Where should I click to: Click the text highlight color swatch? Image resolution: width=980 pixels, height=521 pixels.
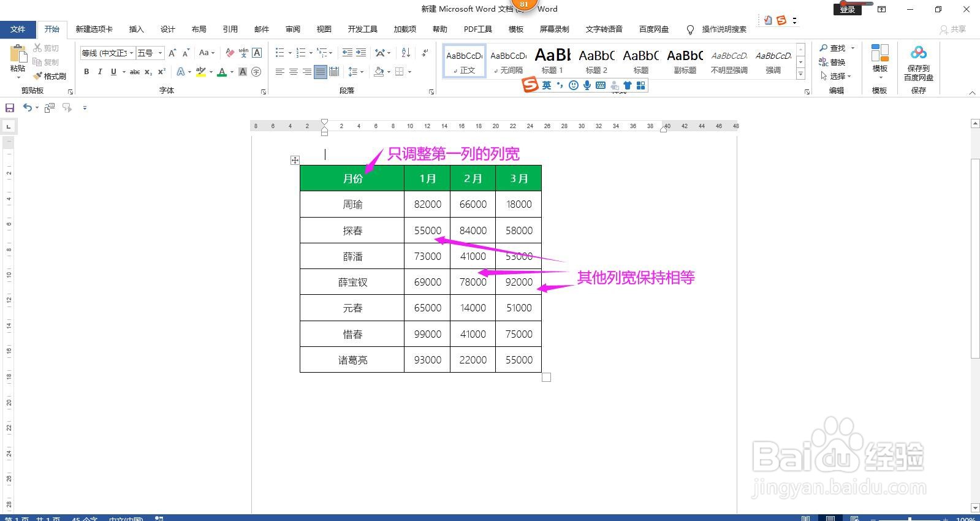pyautogui.click(x=200, y=72)
